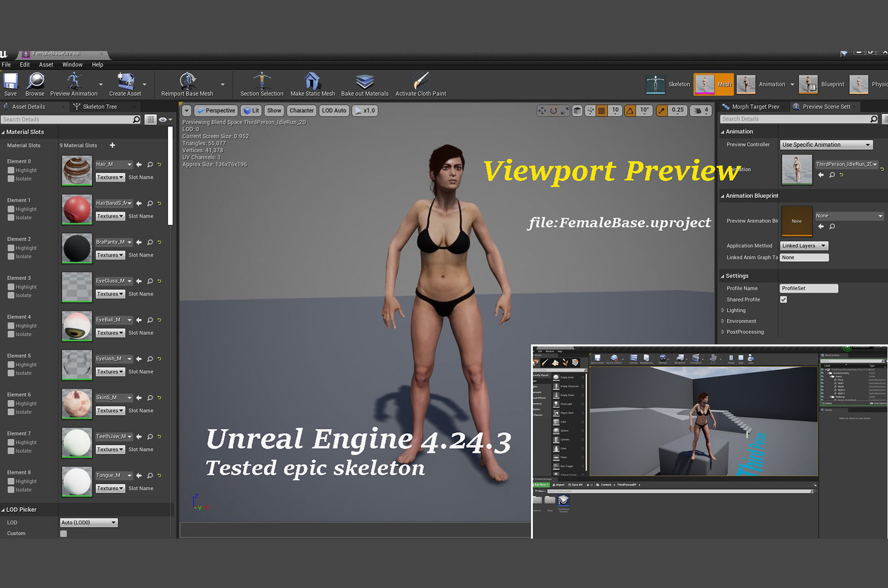Viewport: 888px width, 588px height.
Task: Enable Highlight for Element 4
Action: tap(11, 326)
